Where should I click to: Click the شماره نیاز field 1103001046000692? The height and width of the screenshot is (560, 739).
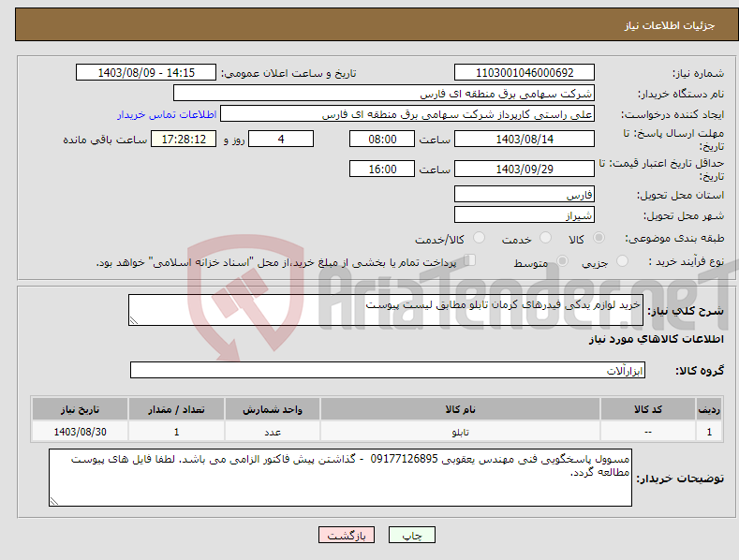525,73
